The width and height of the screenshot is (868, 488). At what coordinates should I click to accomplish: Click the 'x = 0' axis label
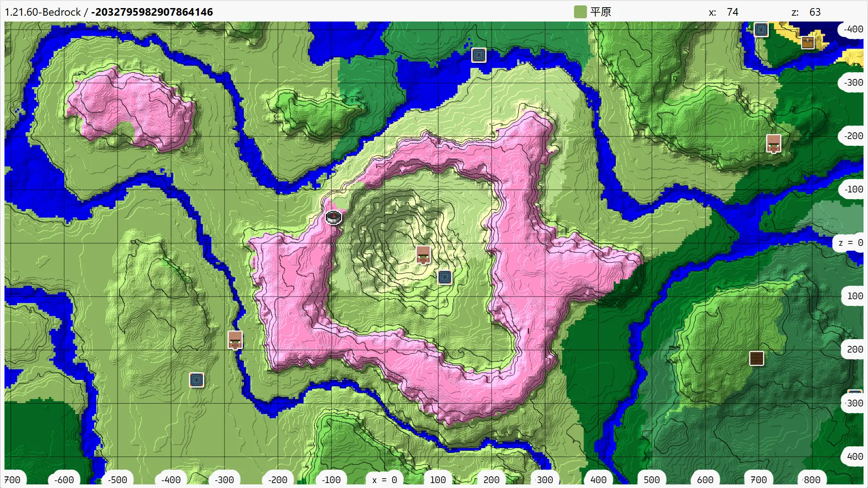385,479
